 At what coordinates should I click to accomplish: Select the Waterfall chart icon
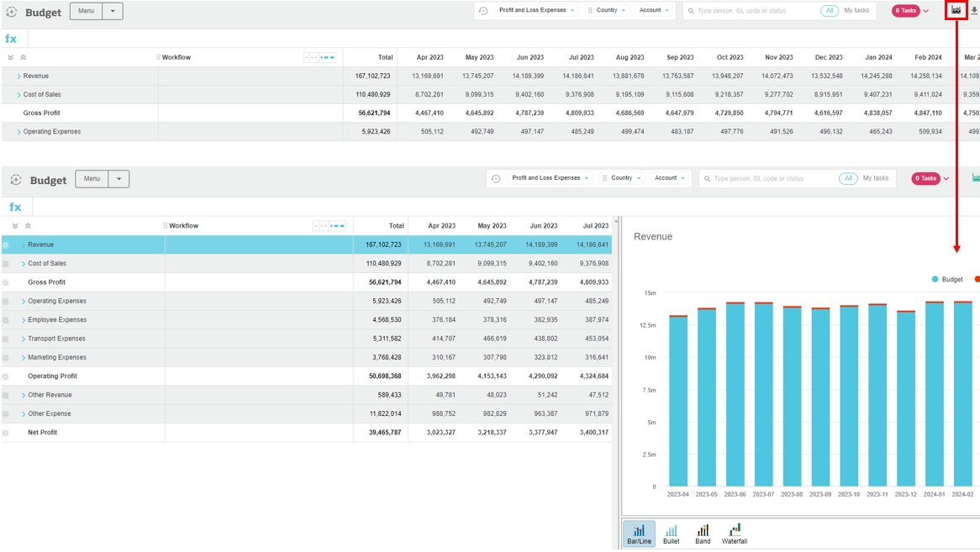coord(734,534)
